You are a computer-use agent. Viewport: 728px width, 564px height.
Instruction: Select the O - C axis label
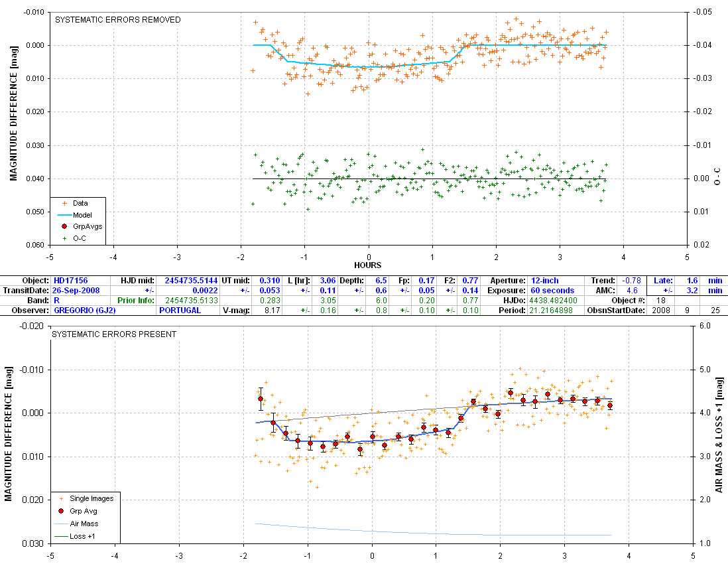718,176
